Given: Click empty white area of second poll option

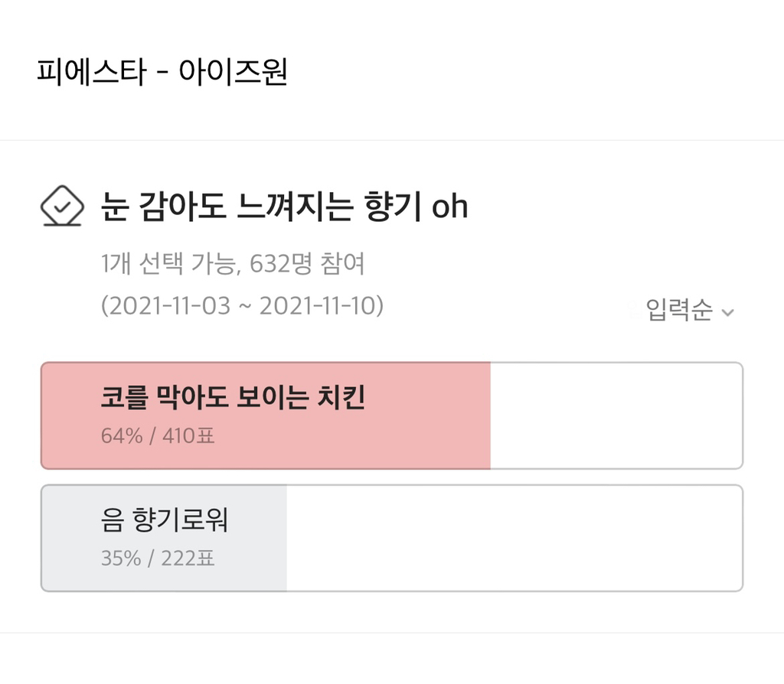Looking at the screenshot, I should [x=513, y=538].
